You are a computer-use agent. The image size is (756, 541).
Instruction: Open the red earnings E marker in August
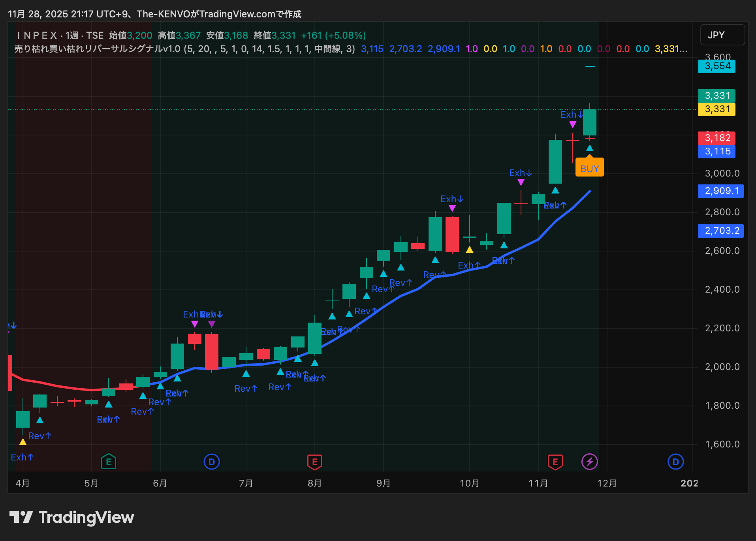[315, 461]
